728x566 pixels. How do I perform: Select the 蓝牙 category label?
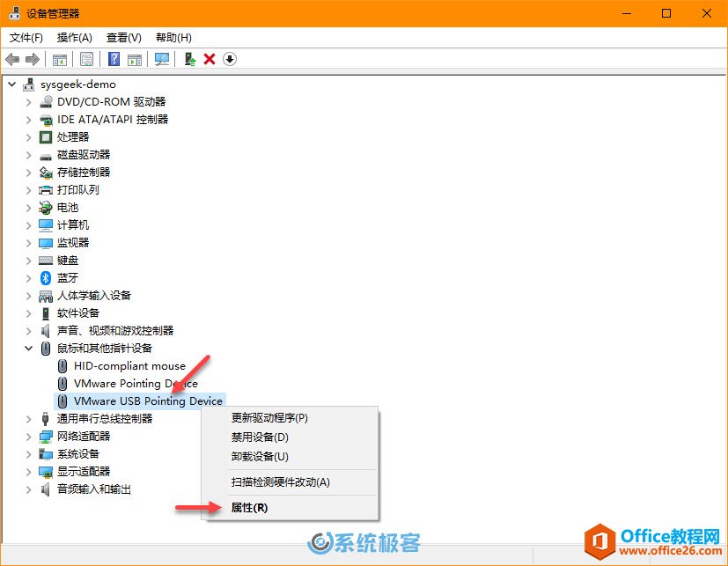(67, 278)
